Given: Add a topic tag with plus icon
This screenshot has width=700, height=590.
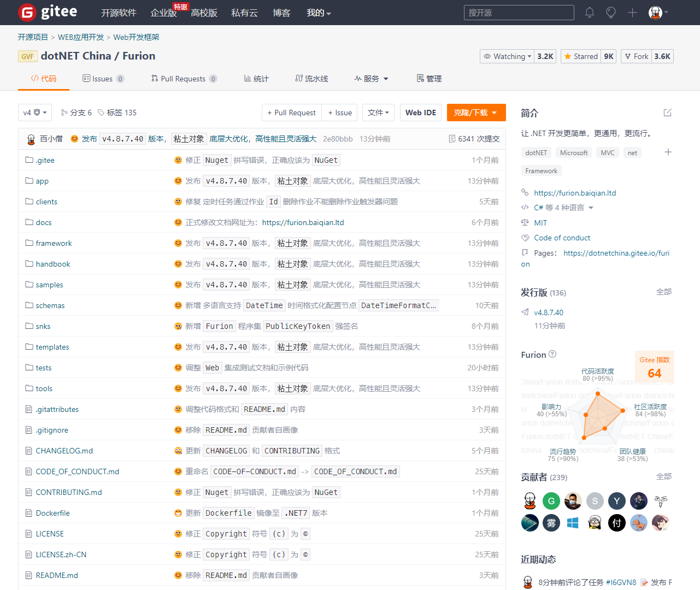Looking at the screenshot, I should tap(668, 152).
